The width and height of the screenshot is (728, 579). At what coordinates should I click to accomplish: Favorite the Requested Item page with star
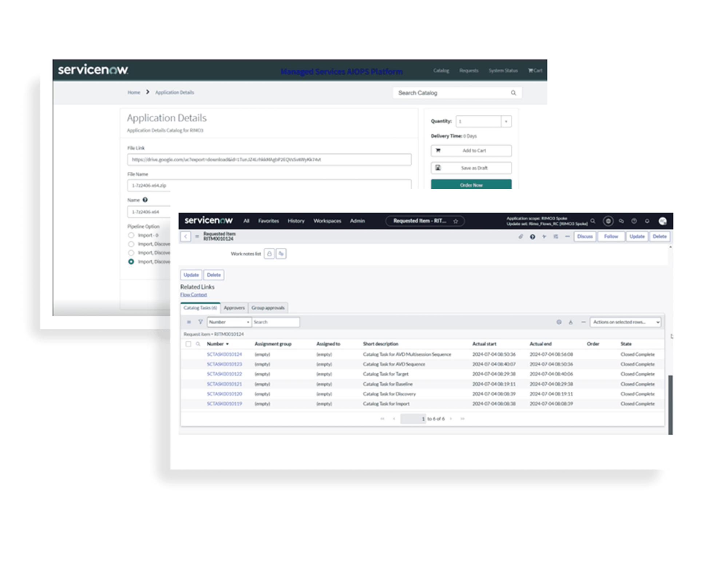(x=455, y=221)
